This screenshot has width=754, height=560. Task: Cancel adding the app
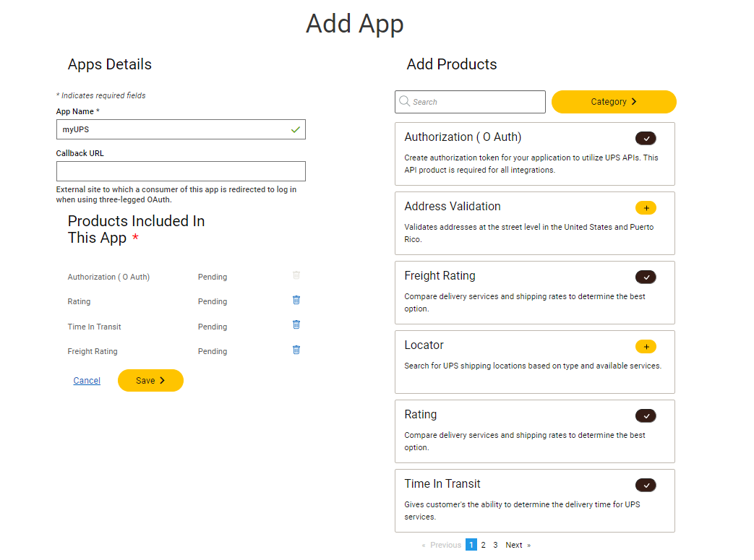[87, 380]
